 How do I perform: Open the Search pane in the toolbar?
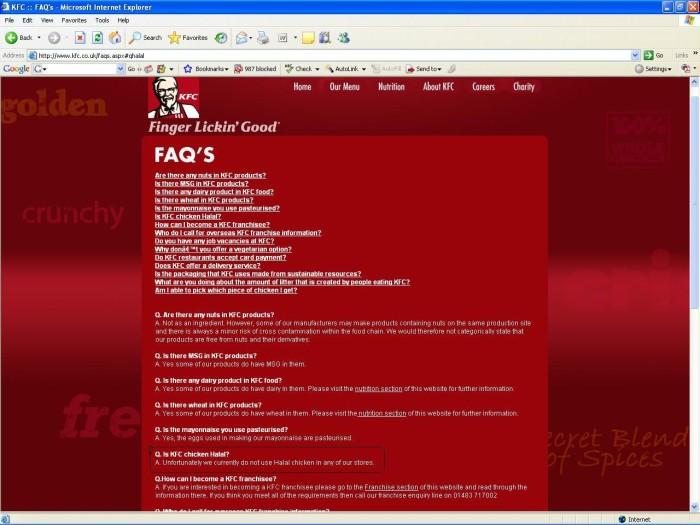tap(144, 37)
